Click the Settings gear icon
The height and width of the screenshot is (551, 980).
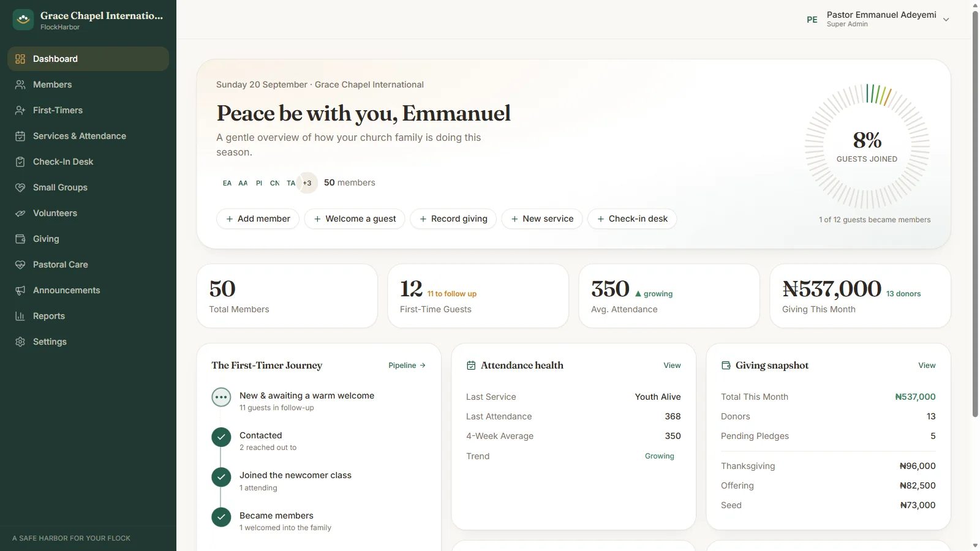pyautogui.click(x=20, y=342)
